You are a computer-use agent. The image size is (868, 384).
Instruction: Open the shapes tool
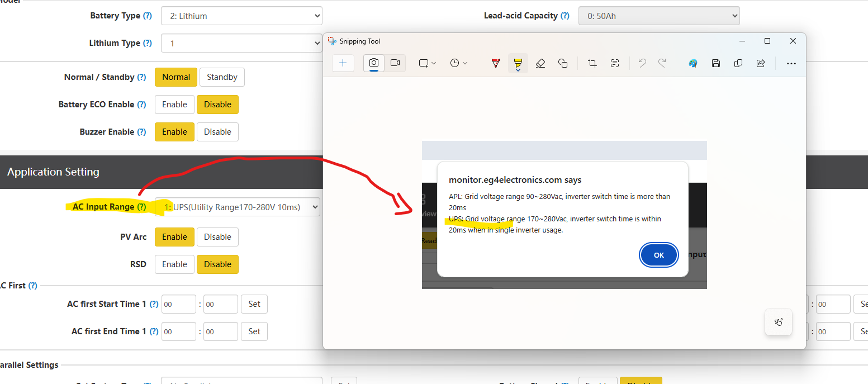(x=563, y=63)
